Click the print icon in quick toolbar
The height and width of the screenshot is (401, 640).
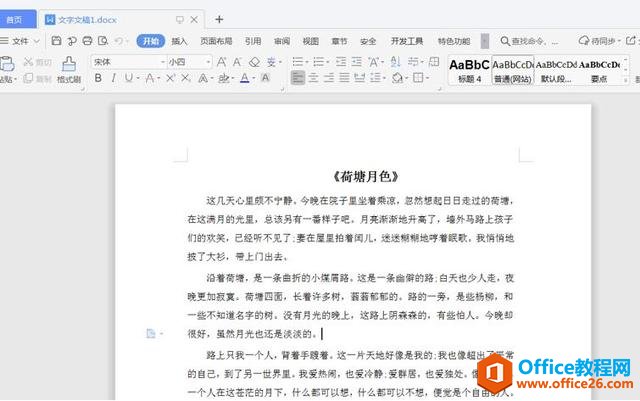(x=87, y=40)
